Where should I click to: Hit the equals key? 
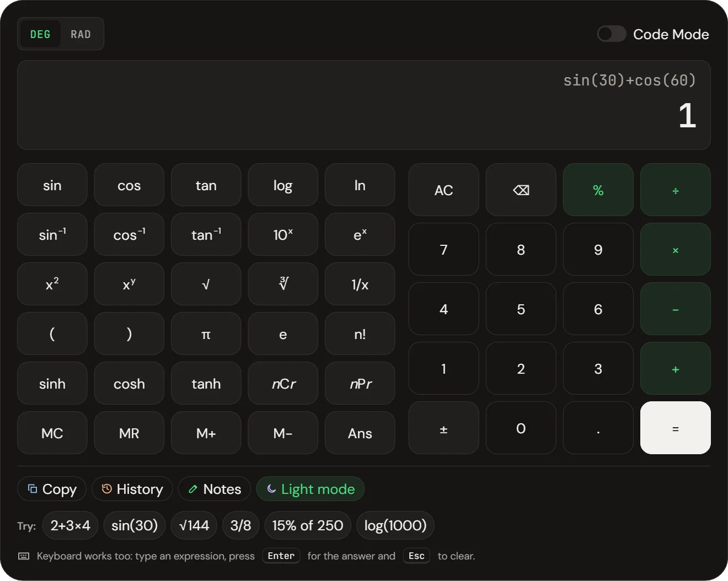click(675, 428)
